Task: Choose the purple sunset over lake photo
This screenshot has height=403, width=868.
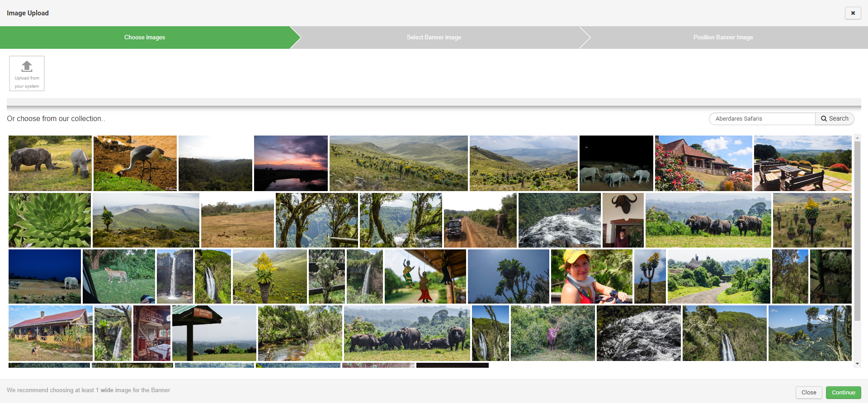Action: (291, 163)
